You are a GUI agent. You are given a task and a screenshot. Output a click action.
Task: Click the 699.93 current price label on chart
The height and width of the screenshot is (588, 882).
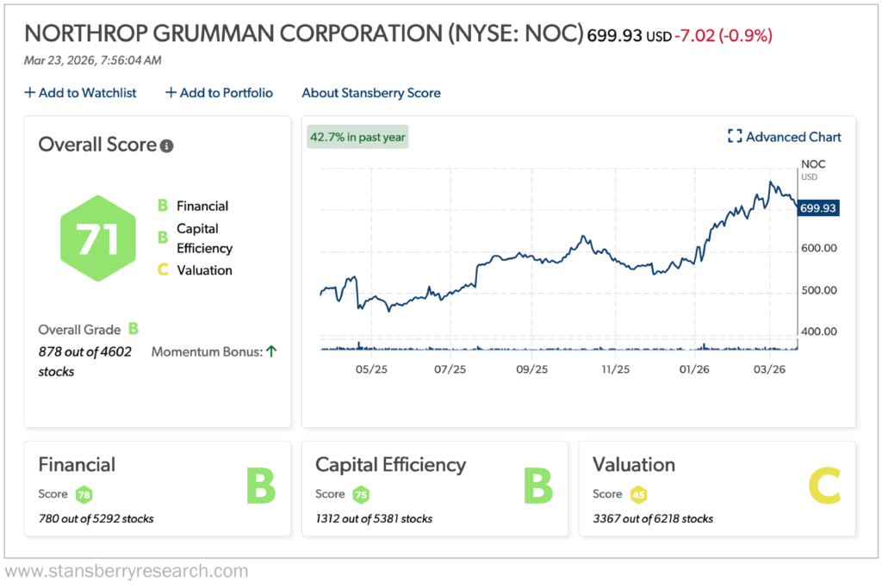click(818, 208)
